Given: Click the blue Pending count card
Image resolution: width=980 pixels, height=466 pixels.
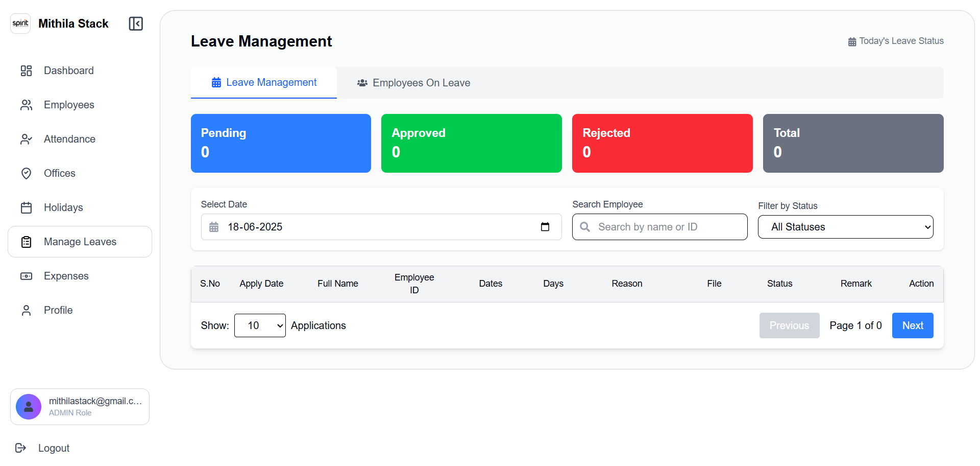Looking at the screenshot, I should 281,143.
